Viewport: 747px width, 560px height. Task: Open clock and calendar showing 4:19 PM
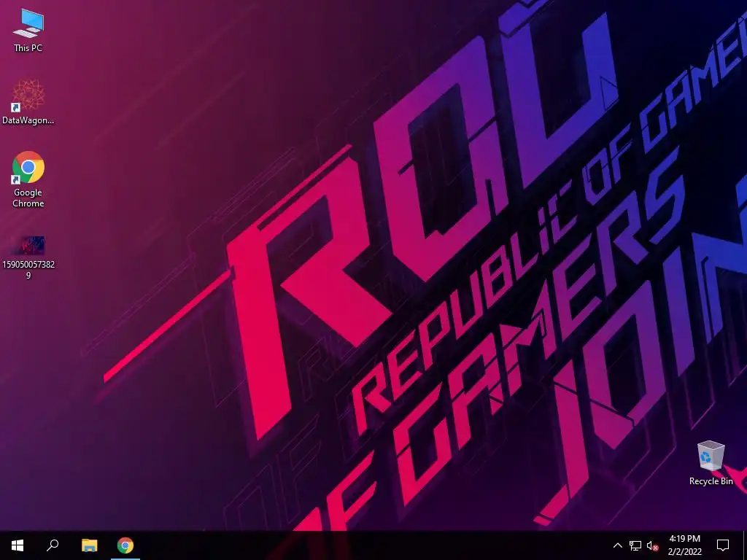(684, 545)
